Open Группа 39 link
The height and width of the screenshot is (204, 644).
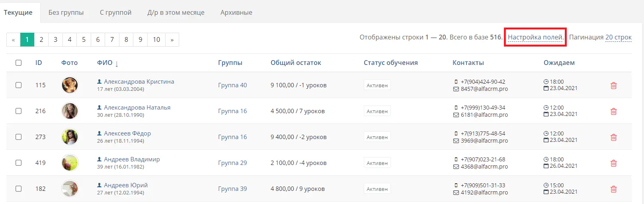[232, 188]
